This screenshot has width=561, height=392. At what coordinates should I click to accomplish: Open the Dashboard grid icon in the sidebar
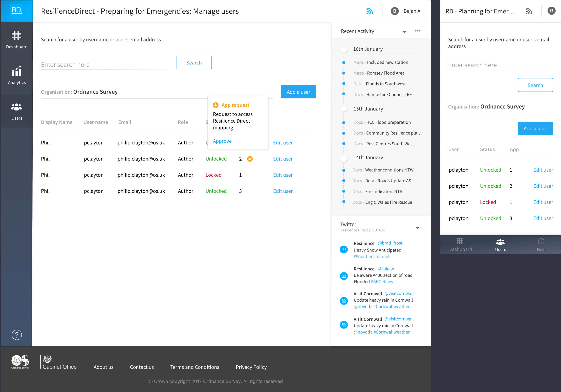(17, 36)
